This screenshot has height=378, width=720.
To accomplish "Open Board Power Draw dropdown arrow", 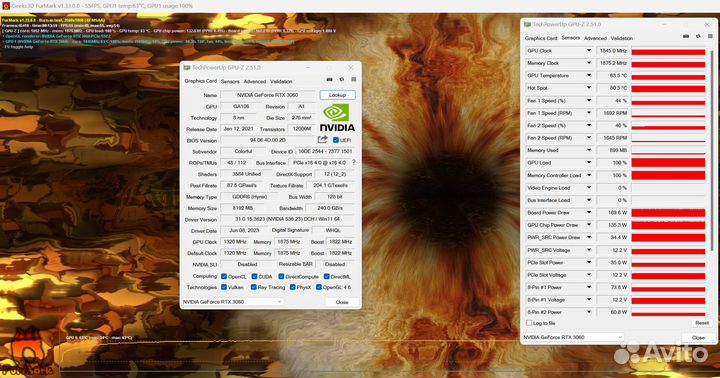I will (x=589, y=212).
